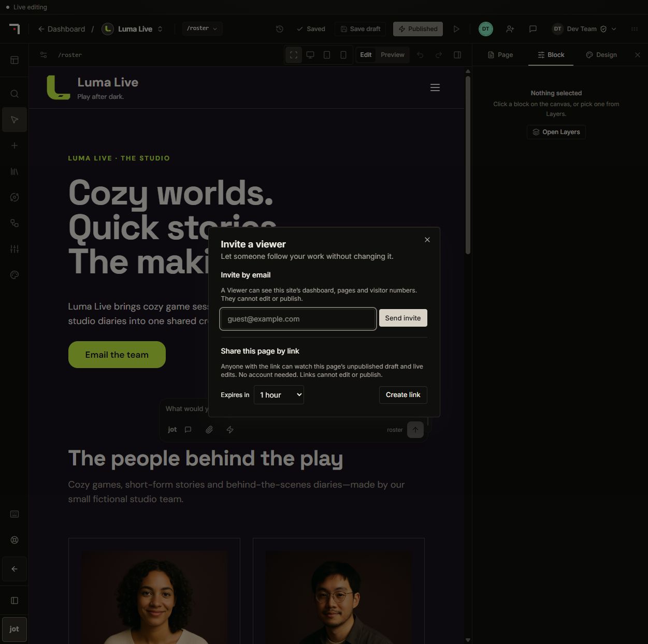648x644 pixels.
Task: Open the Dev Team workspace dropdown
Action: (x=584, y=29)
